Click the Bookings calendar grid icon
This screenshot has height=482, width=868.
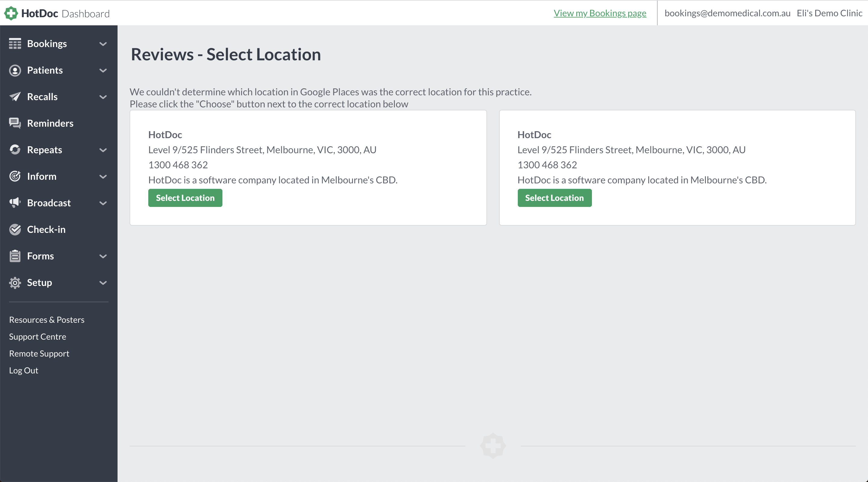15,43
